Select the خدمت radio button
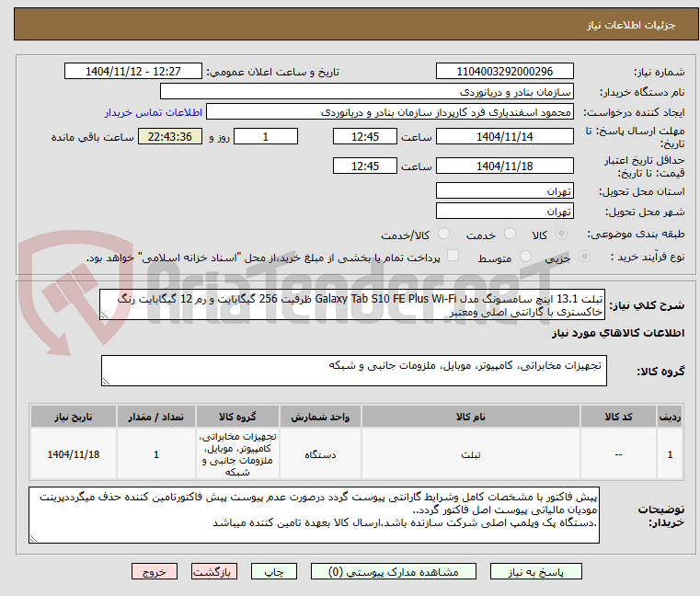 pos(510,234)
